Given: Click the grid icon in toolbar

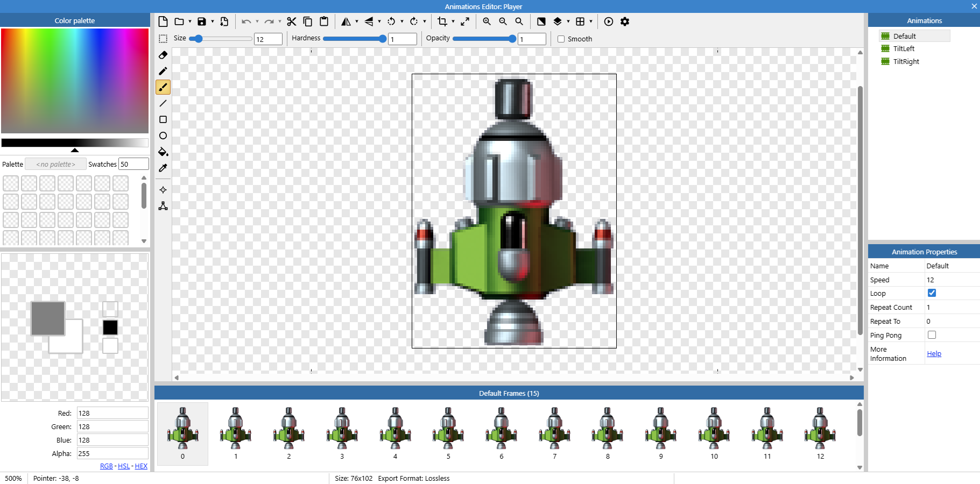Looking at the screenshot, I should 580,22.
